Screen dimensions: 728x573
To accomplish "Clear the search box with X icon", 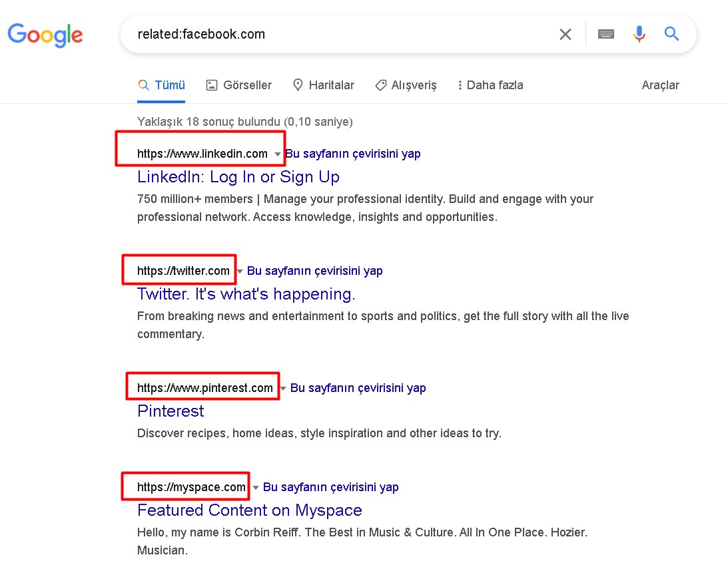I will coord(565,34).
